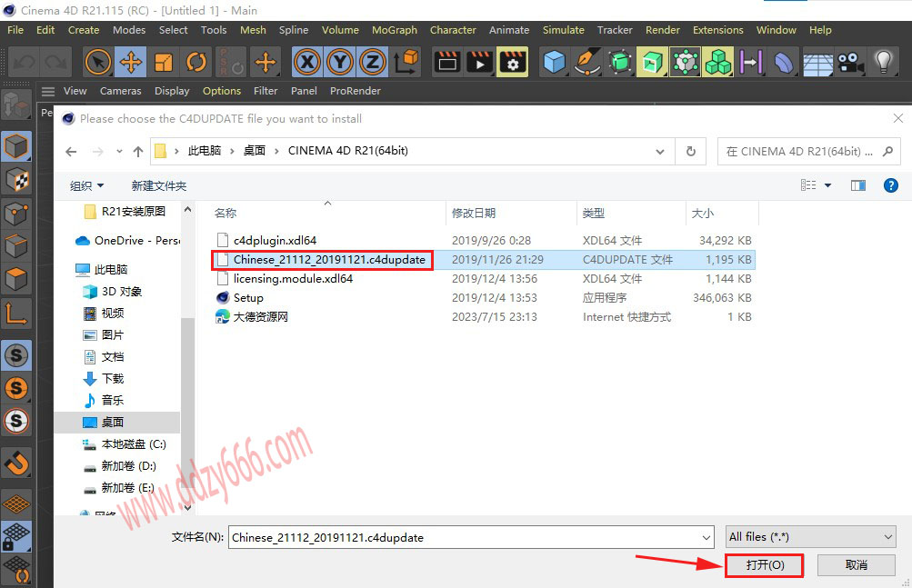Go up one folder level

138,152
